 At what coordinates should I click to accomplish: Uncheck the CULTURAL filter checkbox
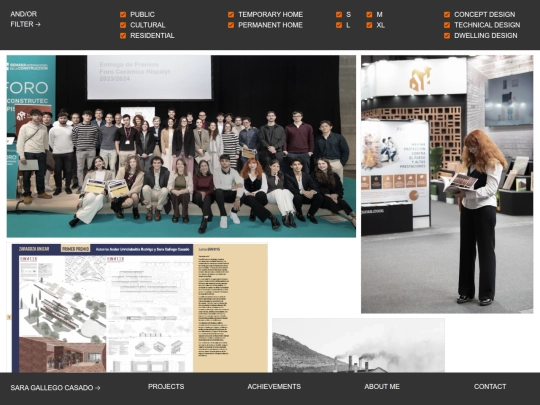(123, 25)
